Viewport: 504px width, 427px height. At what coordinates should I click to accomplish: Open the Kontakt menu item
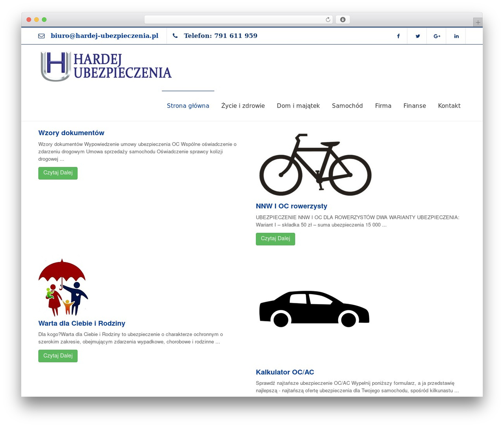(449, 106)
